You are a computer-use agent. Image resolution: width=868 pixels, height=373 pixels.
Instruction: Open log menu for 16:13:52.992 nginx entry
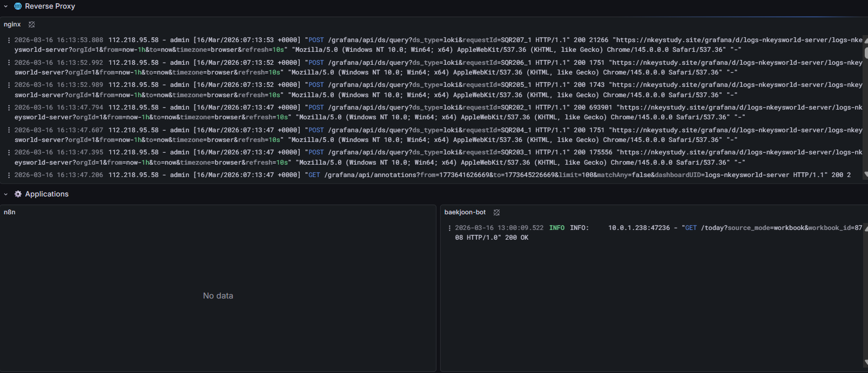tap(9, 63)
